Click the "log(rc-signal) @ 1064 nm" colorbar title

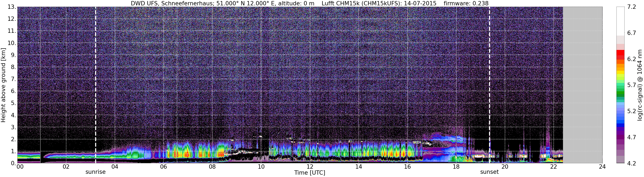click(640, 85)
